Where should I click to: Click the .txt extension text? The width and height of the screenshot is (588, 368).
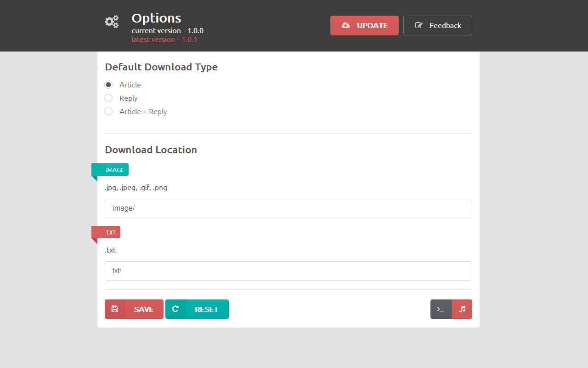point(110,250)
